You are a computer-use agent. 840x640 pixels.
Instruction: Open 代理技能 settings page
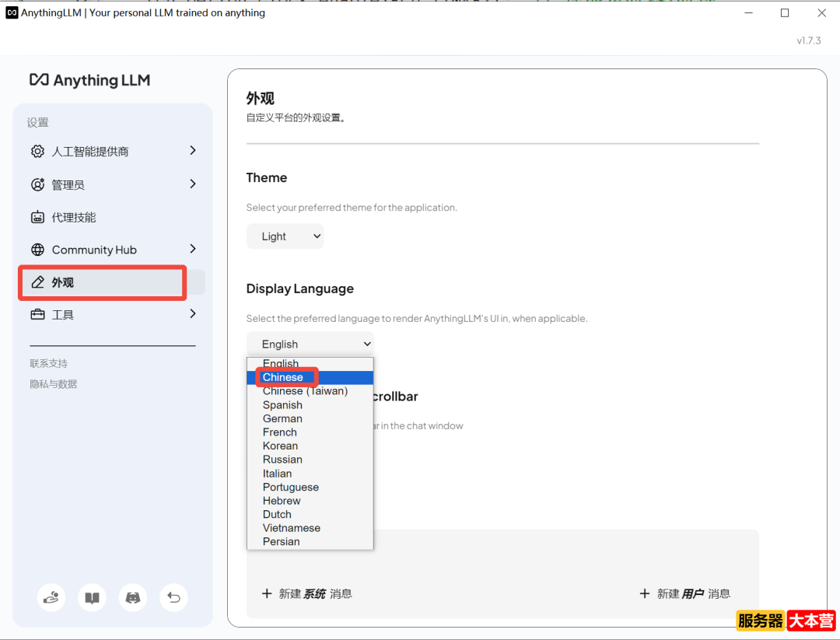[113, 218]
